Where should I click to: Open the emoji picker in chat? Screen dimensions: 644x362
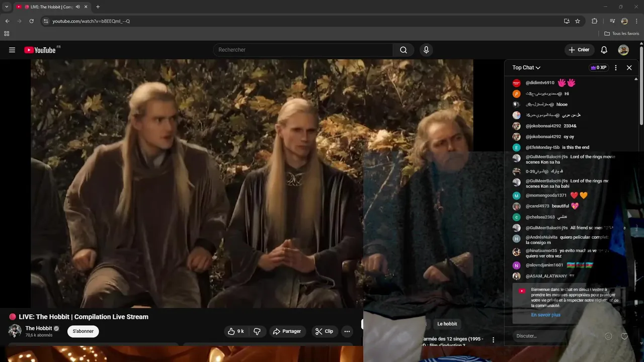[608, 336]
